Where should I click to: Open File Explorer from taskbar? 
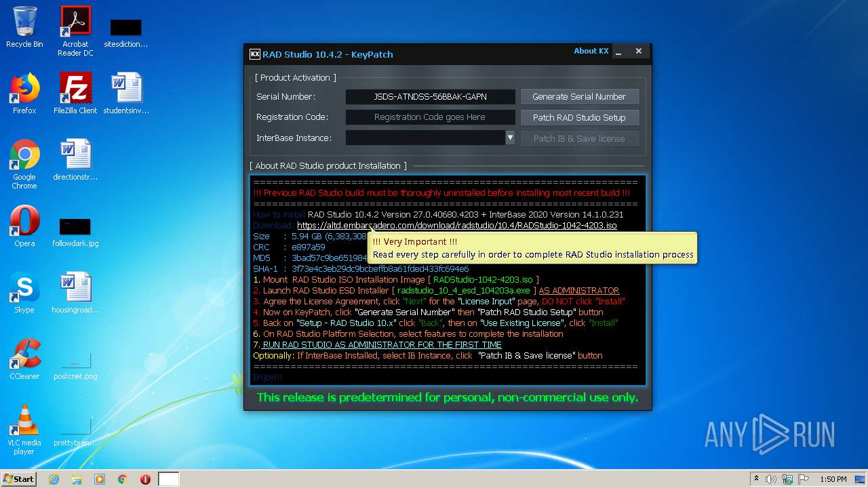77,479
